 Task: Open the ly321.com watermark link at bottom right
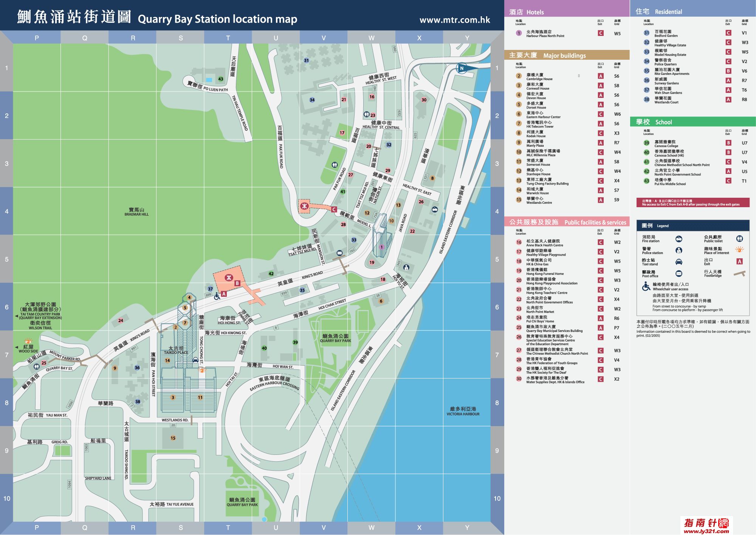point(706,526)
